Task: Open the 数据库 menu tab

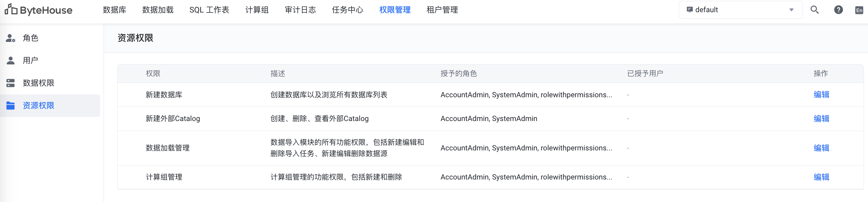Action: 115,10
